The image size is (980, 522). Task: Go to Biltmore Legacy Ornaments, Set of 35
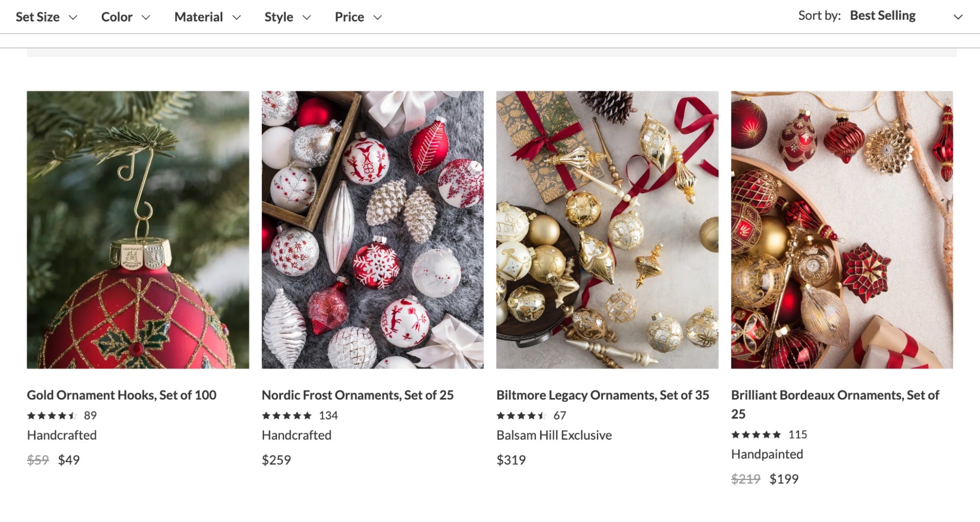(603, 395)
